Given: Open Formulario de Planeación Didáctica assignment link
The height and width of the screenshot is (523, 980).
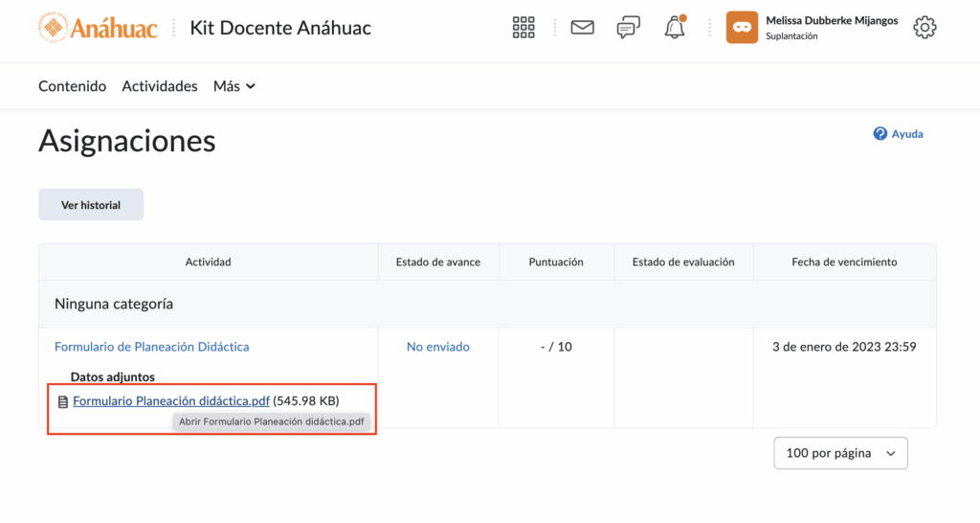Looking at the screenshot, I should click(x=151, y=347).
